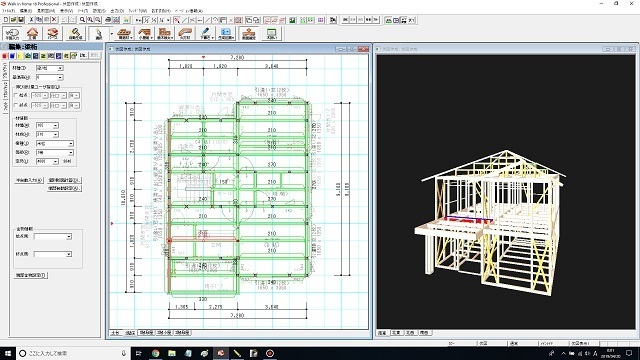Viewport: 640px width, 360px height.
Task: Click the red color square in edit panel
Action: 4,56
